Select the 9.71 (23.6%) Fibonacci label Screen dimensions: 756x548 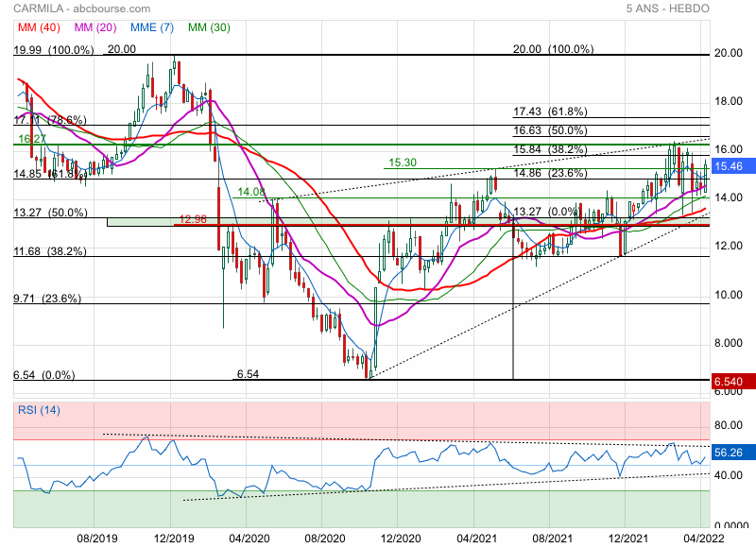47,299
